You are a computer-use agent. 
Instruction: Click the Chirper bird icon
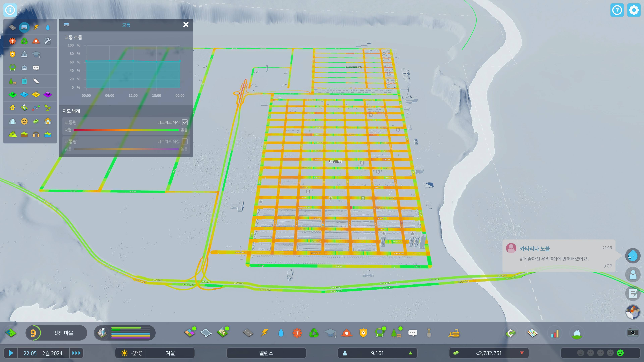coord(632,256)
